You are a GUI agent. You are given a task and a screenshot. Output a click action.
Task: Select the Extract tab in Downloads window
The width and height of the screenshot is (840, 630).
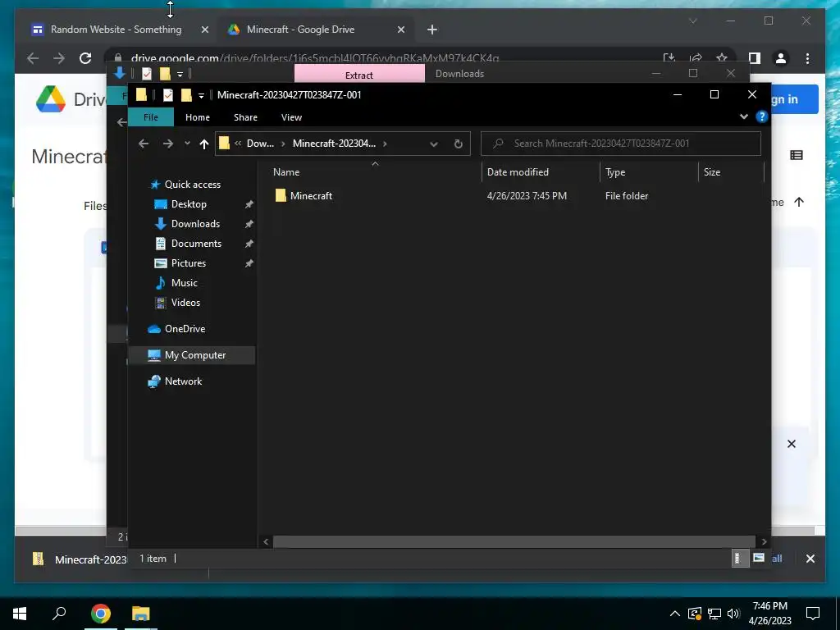pyautogui.click(x=359, y=75)
